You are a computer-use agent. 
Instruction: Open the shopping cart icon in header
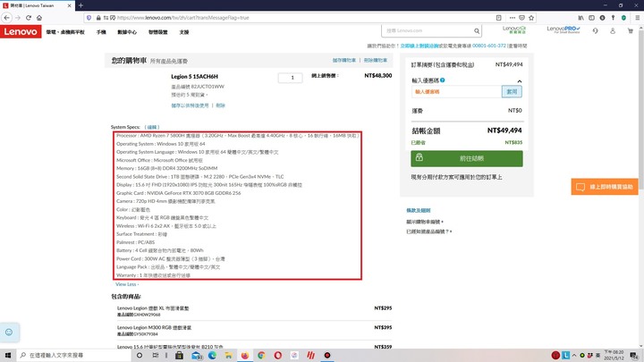coord(630,30)
